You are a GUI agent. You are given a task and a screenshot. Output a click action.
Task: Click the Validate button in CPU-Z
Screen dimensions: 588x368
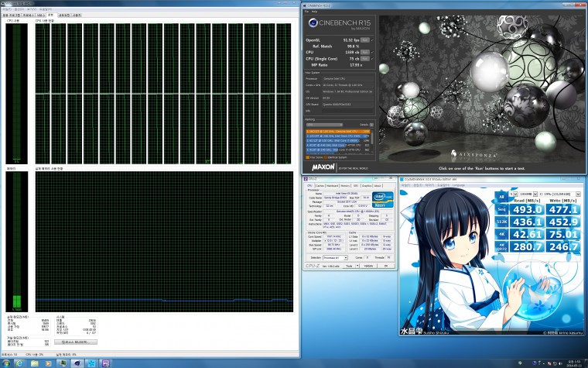click(x=368, y=266)
